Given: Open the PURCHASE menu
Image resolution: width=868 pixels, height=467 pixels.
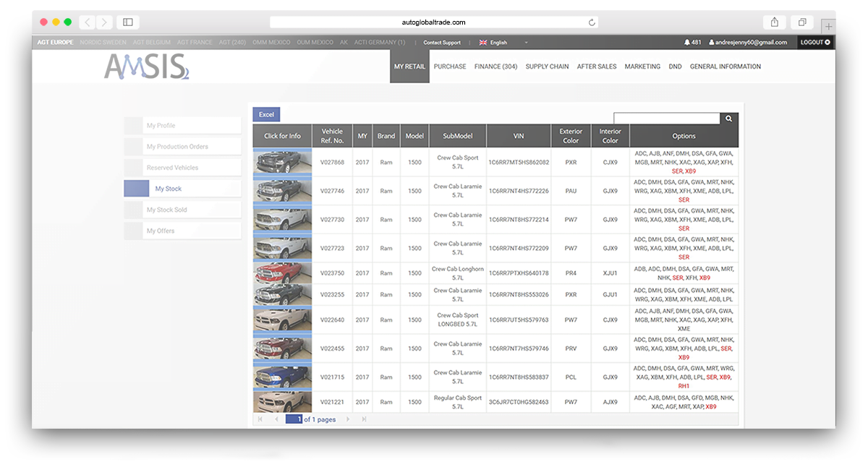Looking at the screenshot, I should 450,67.
